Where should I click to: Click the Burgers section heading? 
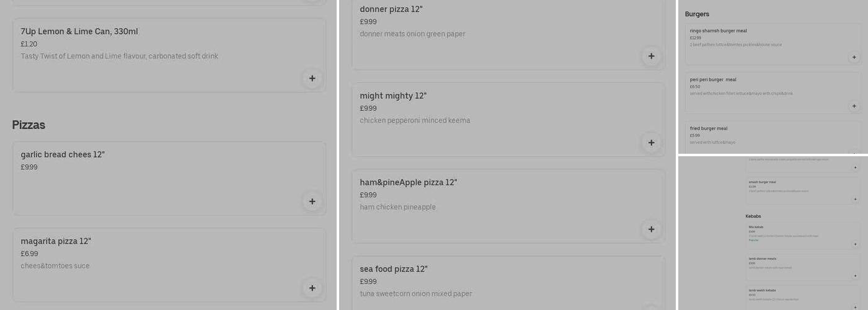[697, 14]
